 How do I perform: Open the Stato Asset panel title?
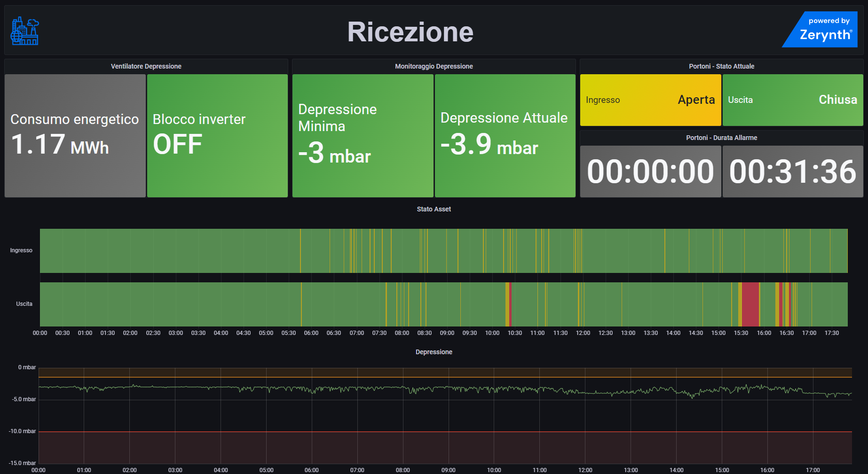tap(434, 209)
